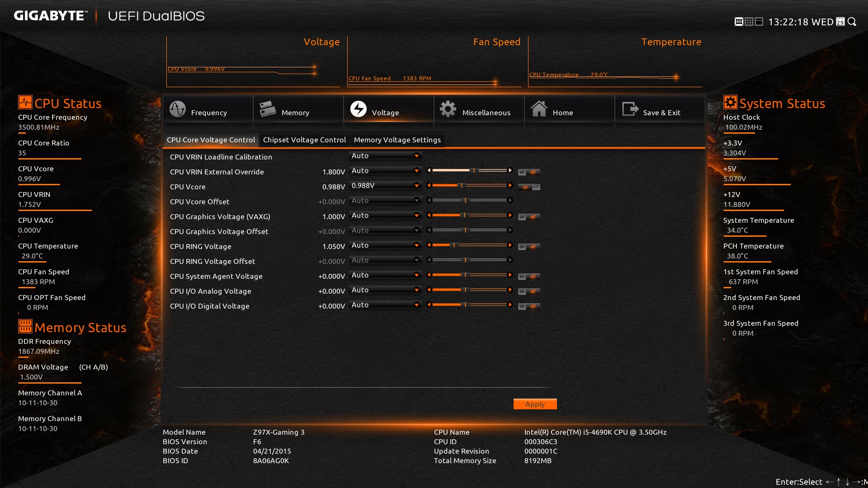This screenshot has width=868, height=488.
Task: Click the magnifier search icon
Action: point(852,22)
